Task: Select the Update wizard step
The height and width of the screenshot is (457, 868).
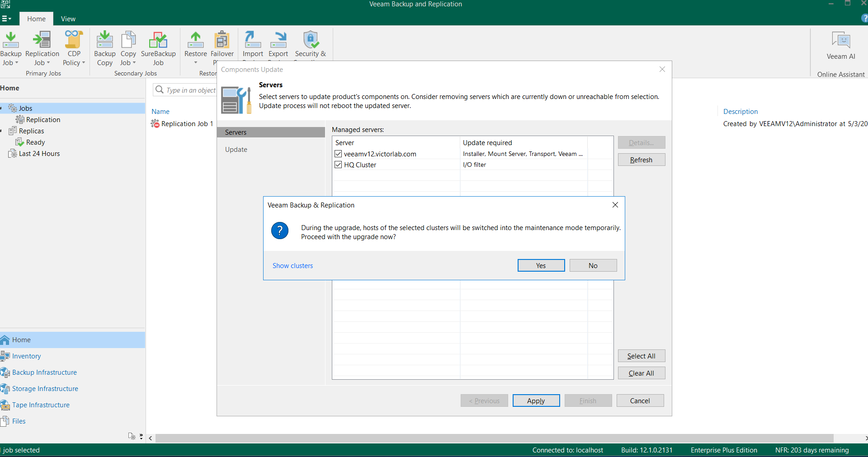Action: 236,150
